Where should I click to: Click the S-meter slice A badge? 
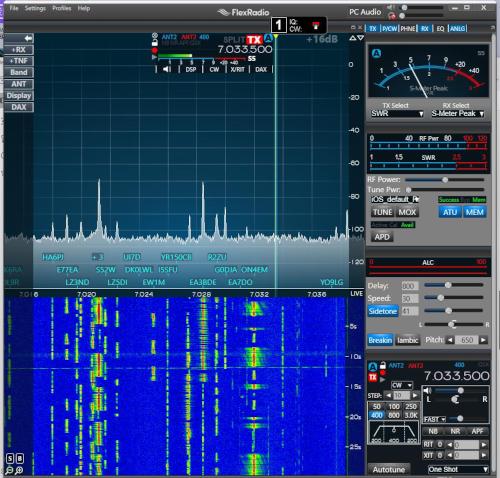376,53
